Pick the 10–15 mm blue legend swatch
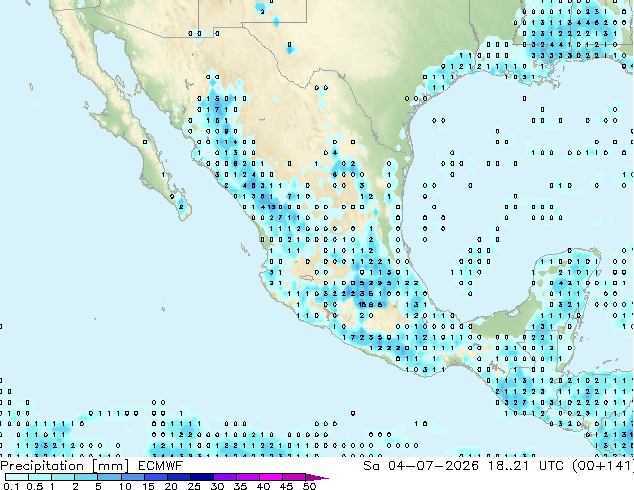This screenshot has height=490, width=634. pos(132,477)
